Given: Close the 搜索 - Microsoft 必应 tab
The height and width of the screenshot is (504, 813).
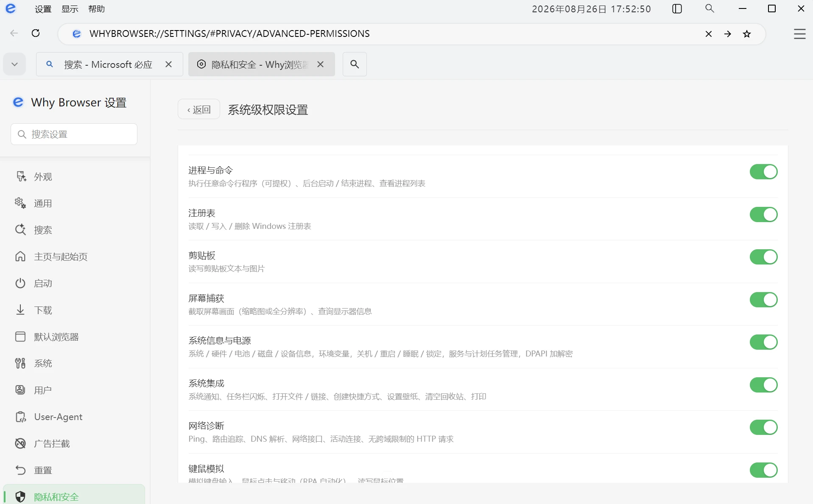Looking at the screenshot, I should (168, 64).
